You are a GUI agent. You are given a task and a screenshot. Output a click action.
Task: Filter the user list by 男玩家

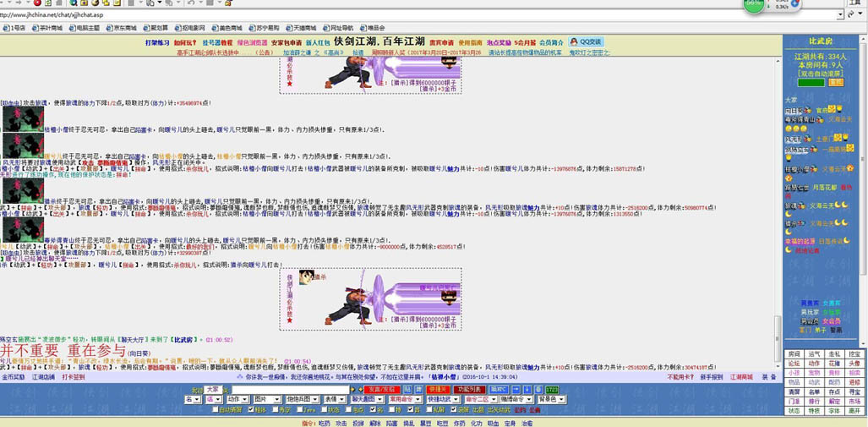tap(810, 312)
